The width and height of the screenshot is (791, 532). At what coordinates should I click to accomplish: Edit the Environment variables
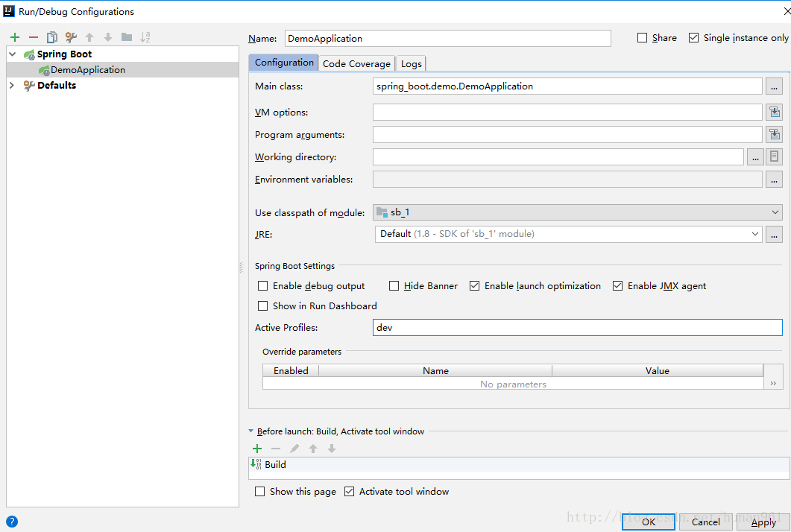774,179
